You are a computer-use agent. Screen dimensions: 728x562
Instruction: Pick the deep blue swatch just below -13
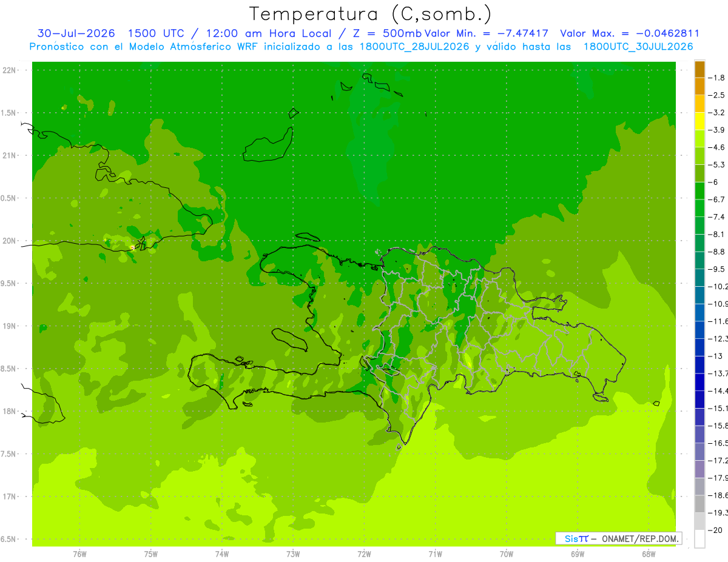699,365
